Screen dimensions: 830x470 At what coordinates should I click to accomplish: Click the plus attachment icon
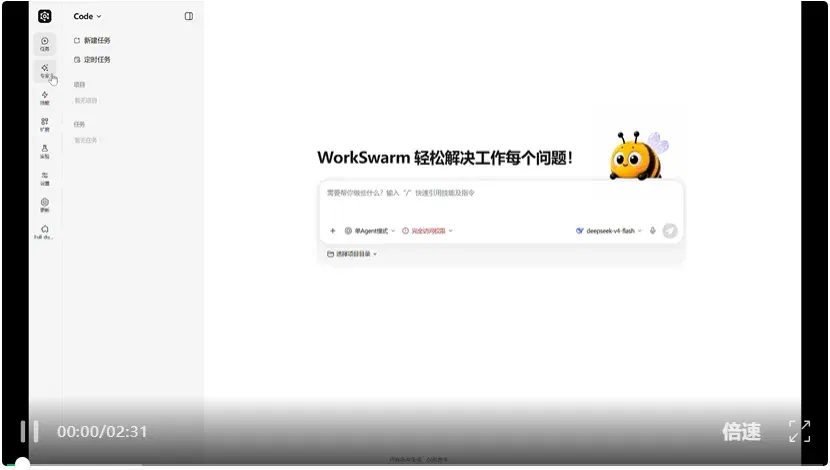(x=332, y=231)
